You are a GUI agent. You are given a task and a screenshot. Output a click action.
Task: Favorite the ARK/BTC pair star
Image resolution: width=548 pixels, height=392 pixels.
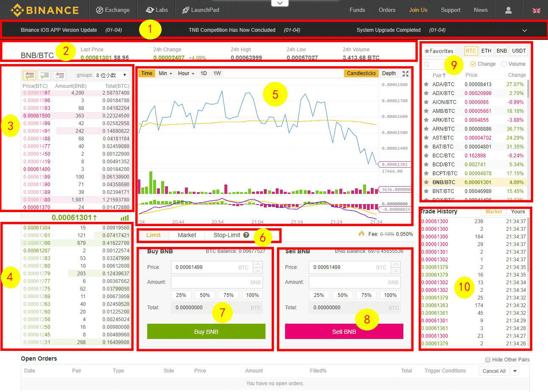click(426, 120)
